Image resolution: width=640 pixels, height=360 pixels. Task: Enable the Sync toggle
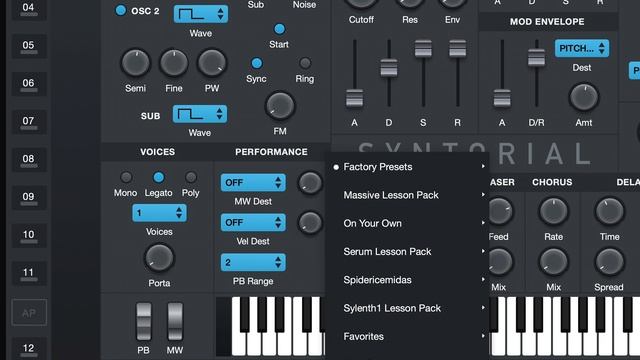(x=257, y=63)
